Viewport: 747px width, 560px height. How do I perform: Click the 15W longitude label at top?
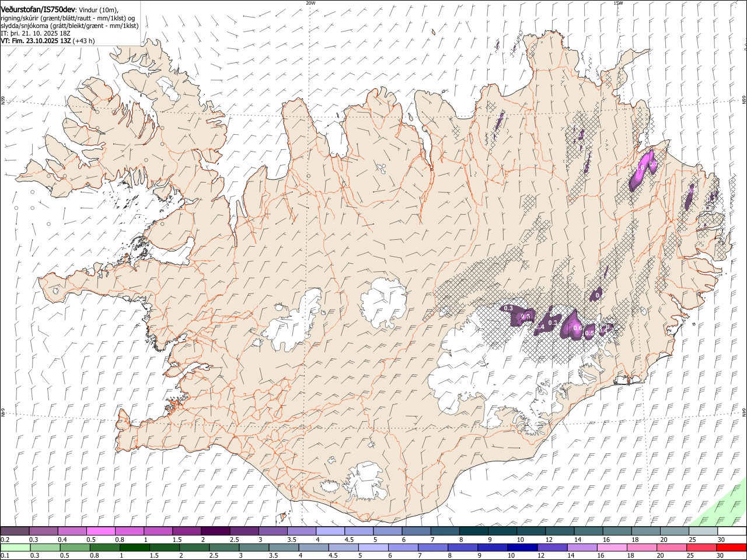tap(618, 3)
